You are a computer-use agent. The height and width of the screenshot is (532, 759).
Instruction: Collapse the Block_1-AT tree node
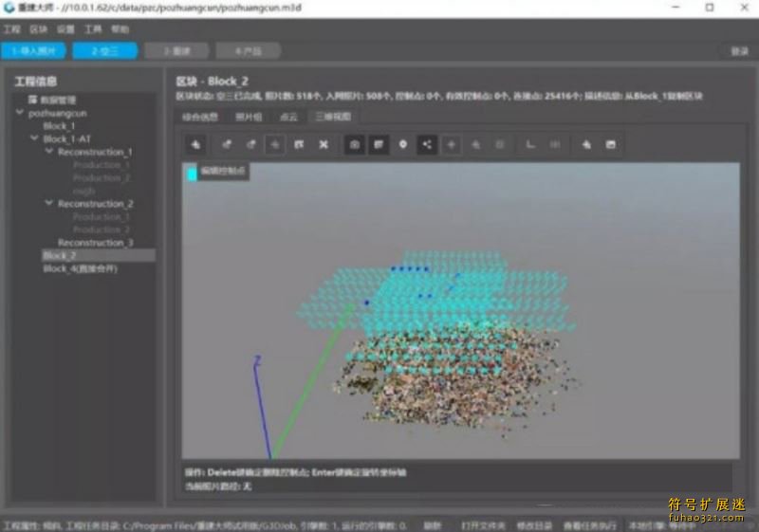point(35,138)
